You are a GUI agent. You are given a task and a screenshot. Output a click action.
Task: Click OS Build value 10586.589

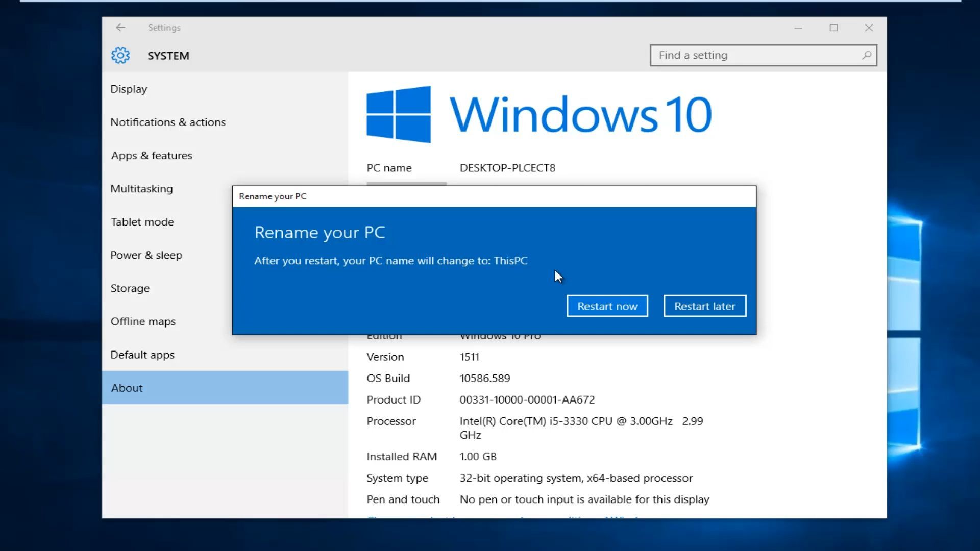pyautogui.click(x=485, y=378)
